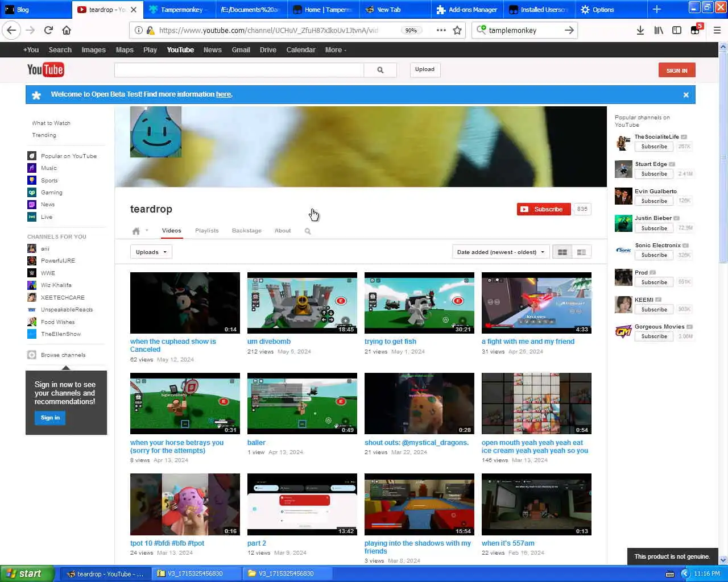Switch to grid view layout
Image resolution: width=728 pixels, height=582 pixels.
[x=562, y=252]
